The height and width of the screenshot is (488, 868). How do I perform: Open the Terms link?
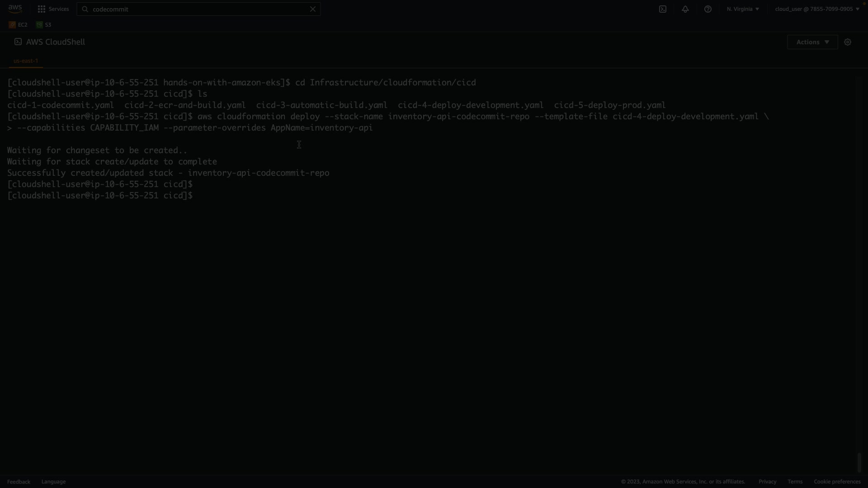pos(795,482)
